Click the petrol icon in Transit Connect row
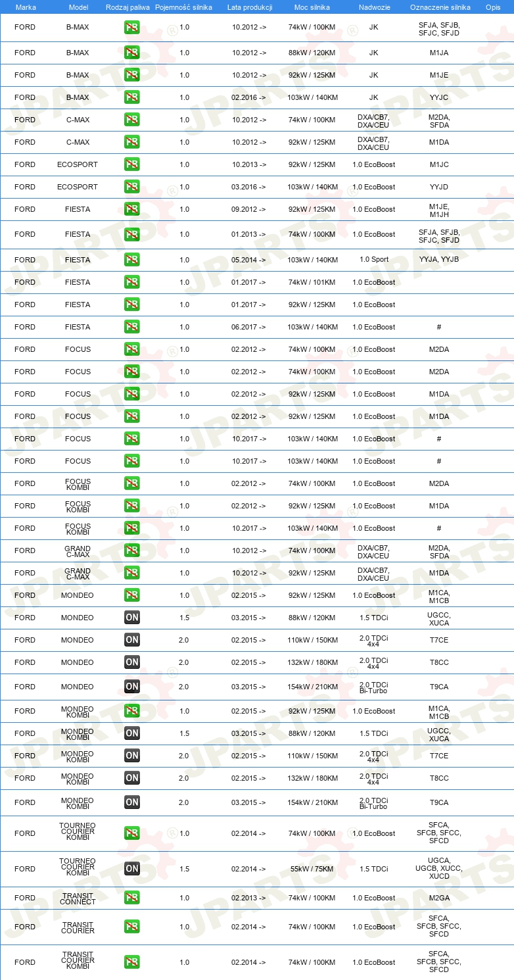The image size is (514, 980). tap(131, 898)
